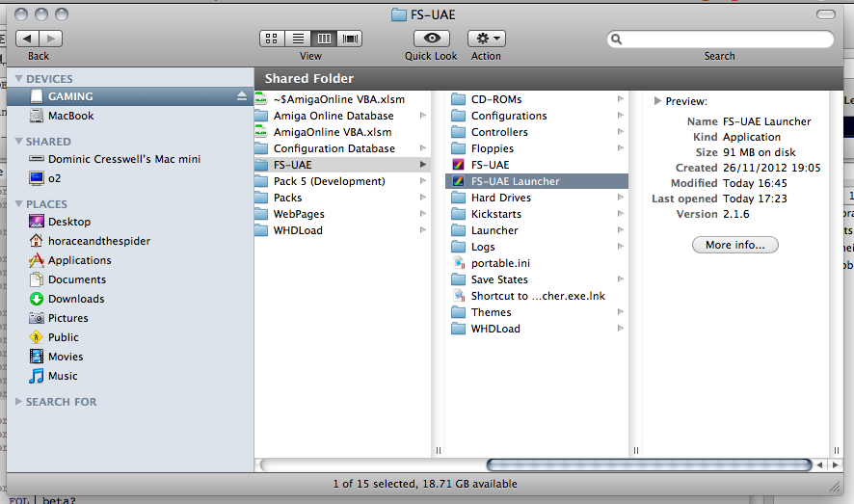Expand the Preview disclosure triangle
The width and height of the screenshot is (854, 504).
(x=657, y=100)
